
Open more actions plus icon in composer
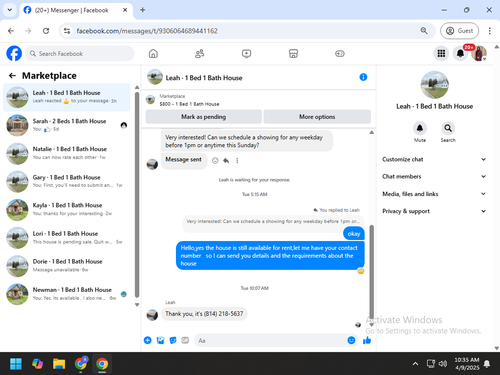[148, 340]
